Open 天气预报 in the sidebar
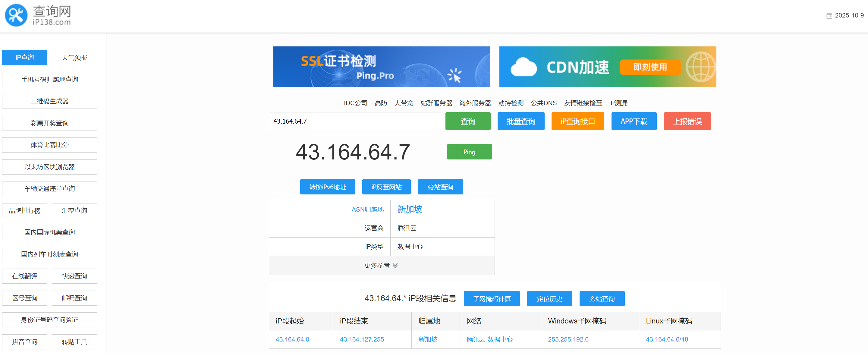This screenshot has height=353, width=868. [x=74, y=58]
